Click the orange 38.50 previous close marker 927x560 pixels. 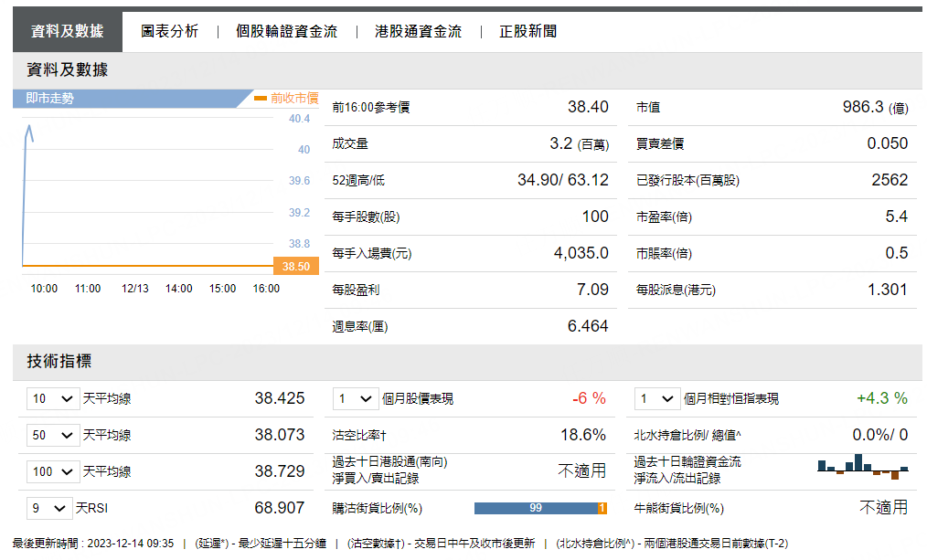point(296,267)
